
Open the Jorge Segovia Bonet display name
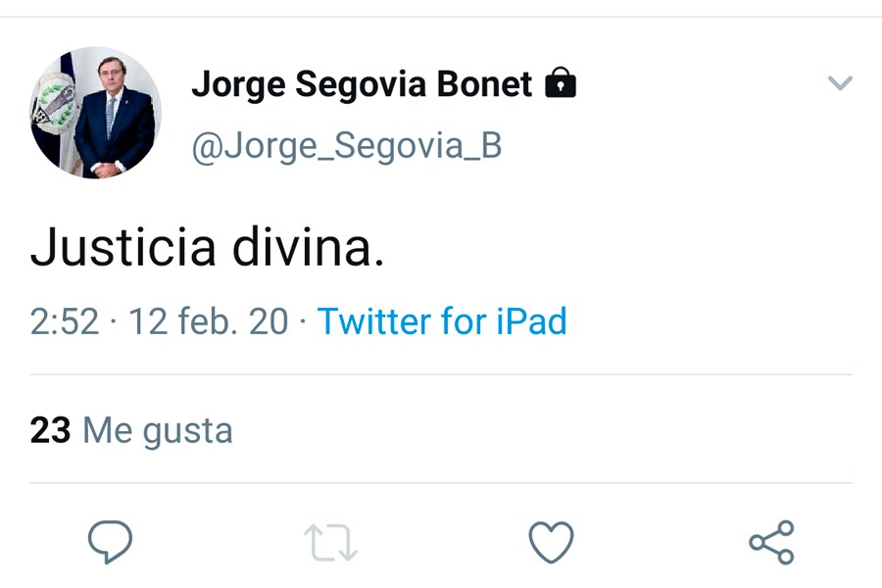click(x=362, y=85)
